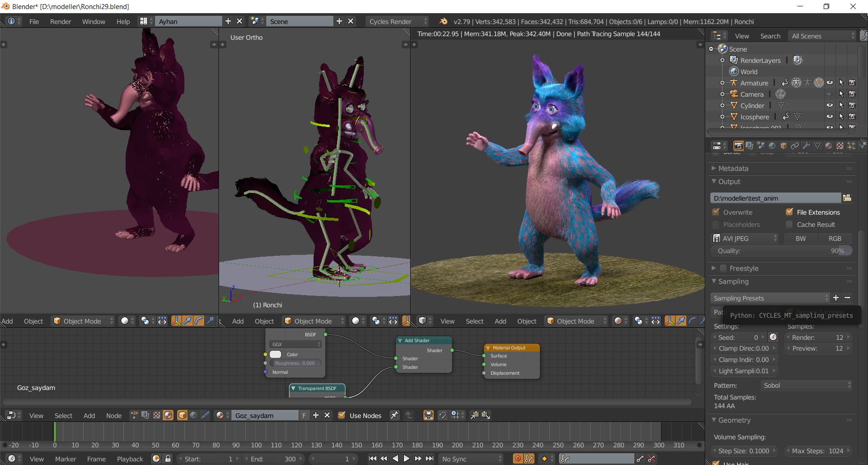Pin the node tree with the pin icon
The width and height of the screenshot is (868, 465).
coord(394,415)
